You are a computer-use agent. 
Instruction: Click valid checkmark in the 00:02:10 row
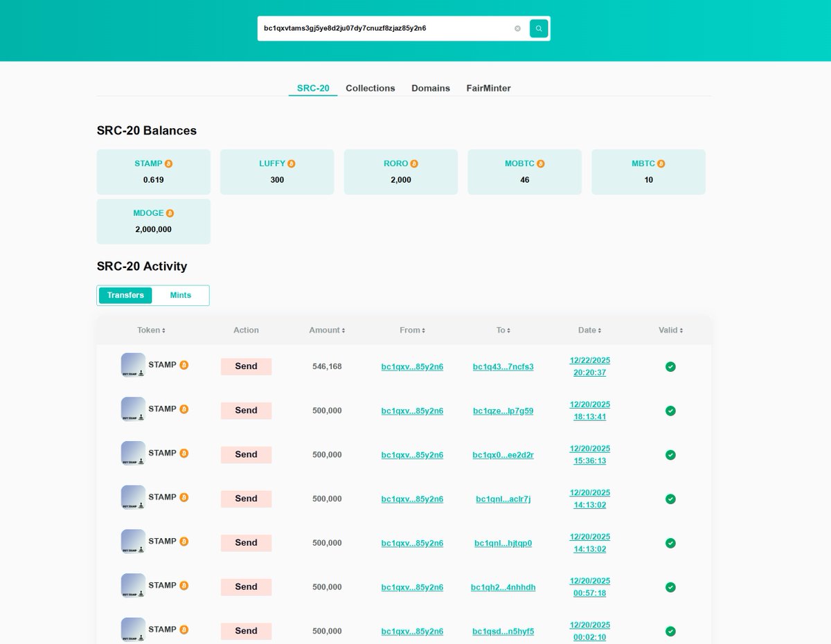[x=670, y=632]
